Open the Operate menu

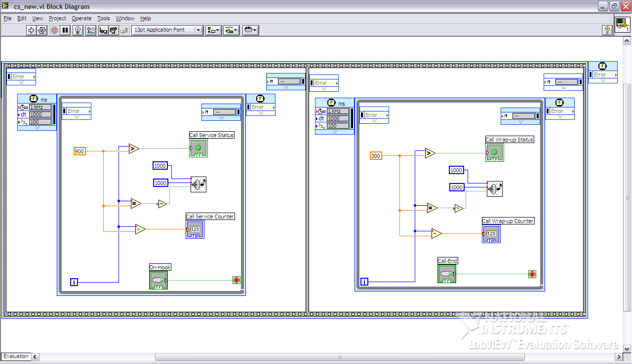coord(81,18)
